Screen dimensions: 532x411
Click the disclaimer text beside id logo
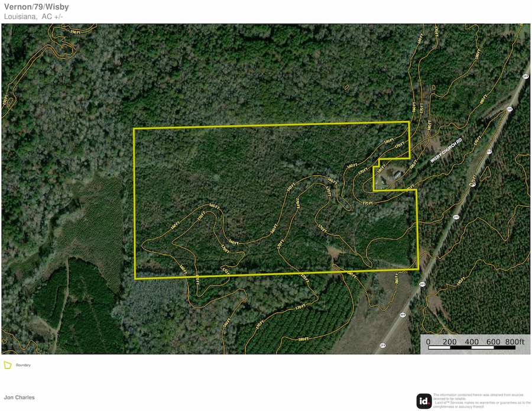click(x=482, y=400)
